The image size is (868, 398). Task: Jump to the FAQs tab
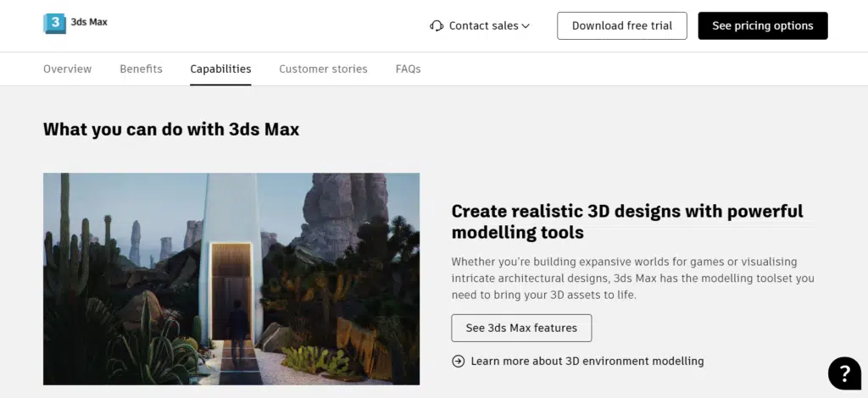408,69
